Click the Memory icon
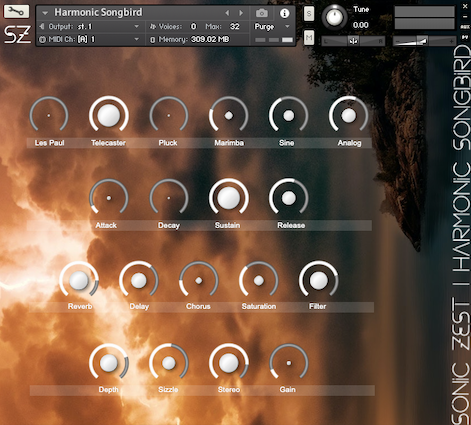The image size is (471, 425). pos(152,40)
